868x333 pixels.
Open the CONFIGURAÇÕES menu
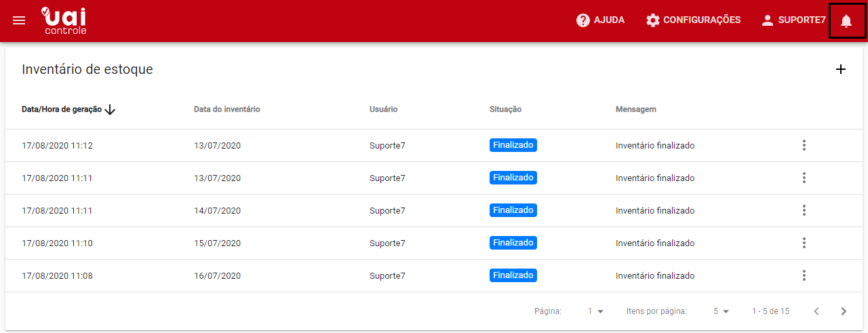(x=693, y=20)
